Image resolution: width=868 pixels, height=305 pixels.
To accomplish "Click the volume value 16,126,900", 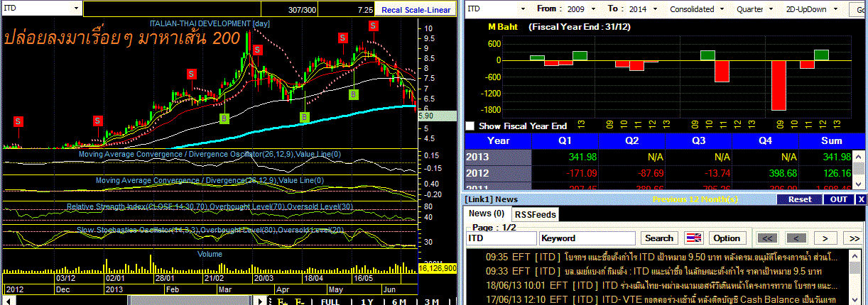I will click(x=438, y=268).
